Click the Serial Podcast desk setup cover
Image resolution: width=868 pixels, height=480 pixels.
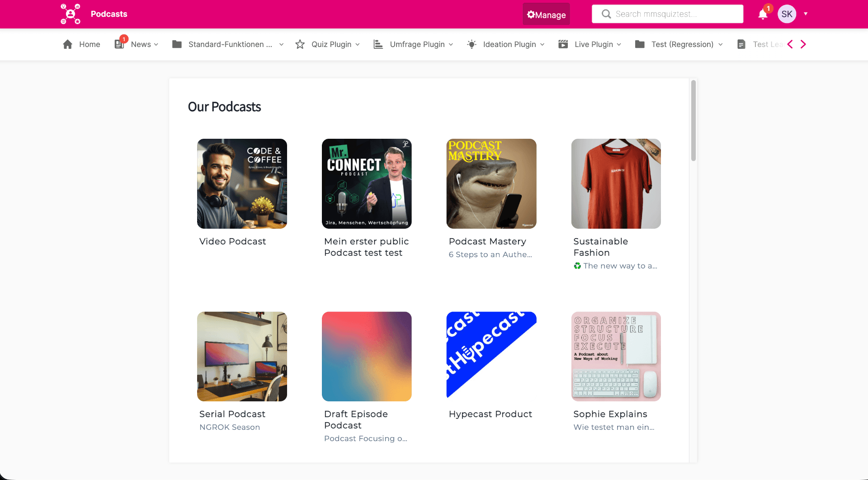[242, 357]
